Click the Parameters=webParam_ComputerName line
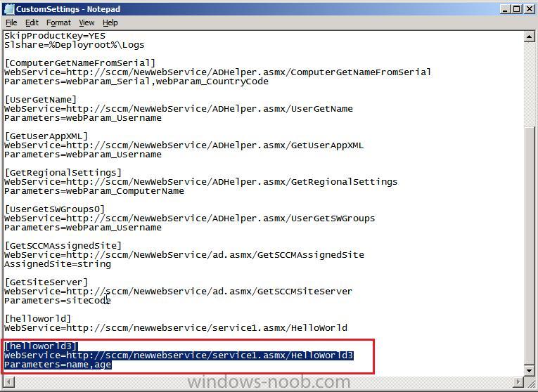The width and height of the screenshot is (538, 392). (94, 191)
